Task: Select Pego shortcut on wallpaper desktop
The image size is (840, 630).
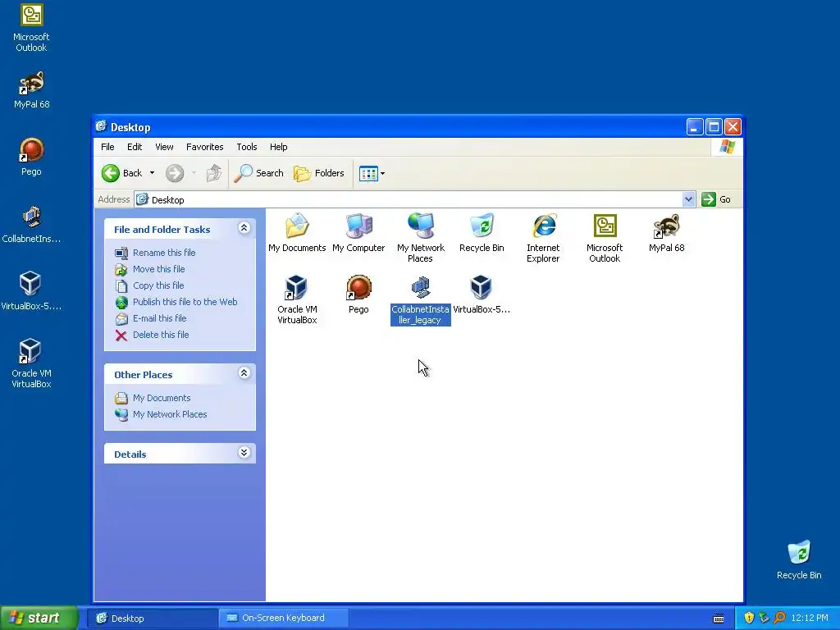Action: click(31, 157)
